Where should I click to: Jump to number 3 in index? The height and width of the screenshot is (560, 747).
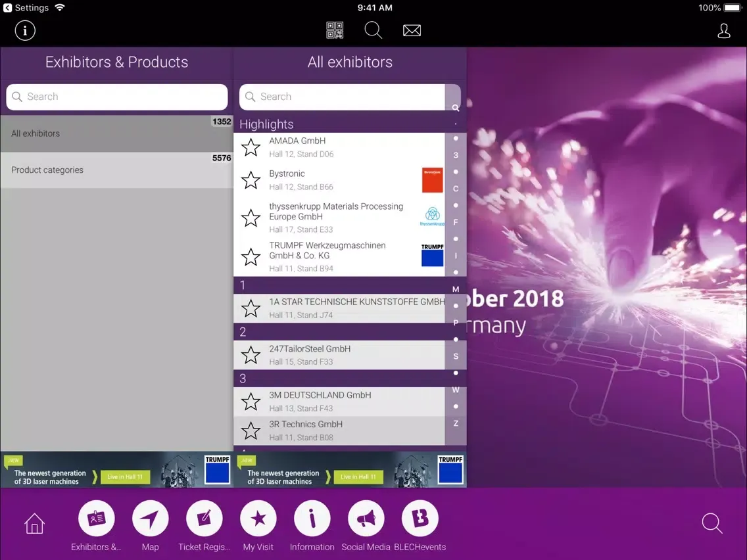tap(456, 154)
